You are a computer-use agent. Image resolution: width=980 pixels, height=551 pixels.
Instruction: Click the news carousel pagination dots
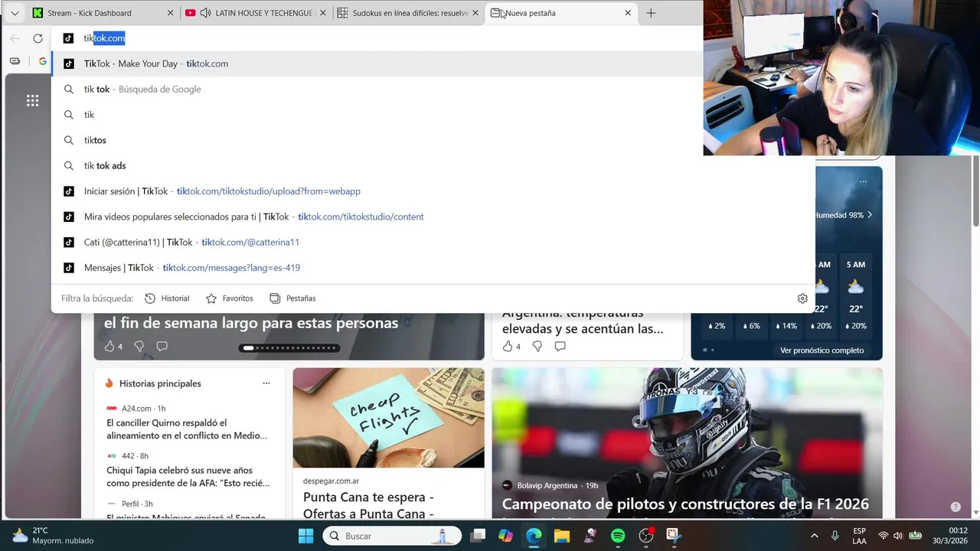289,348
